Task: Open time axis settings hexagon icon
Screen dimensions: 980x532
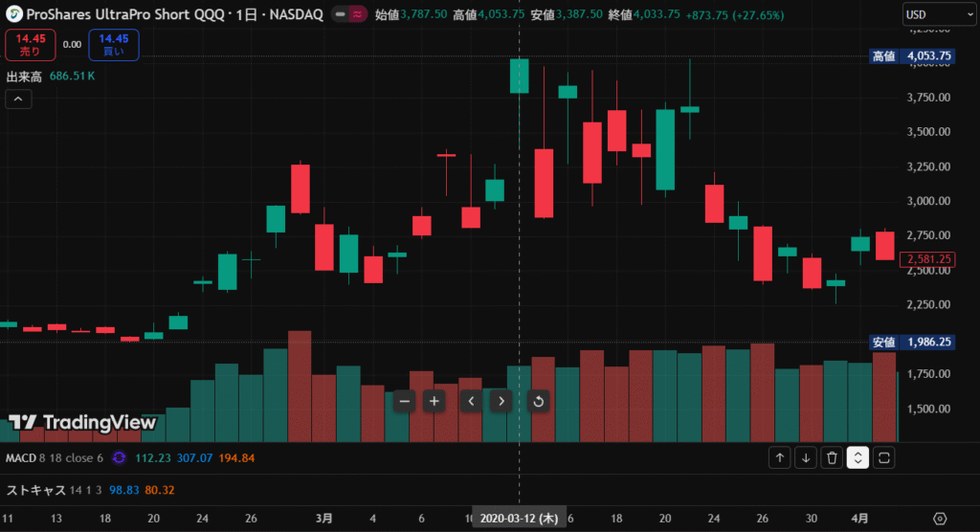Action: tap(939, 519)
